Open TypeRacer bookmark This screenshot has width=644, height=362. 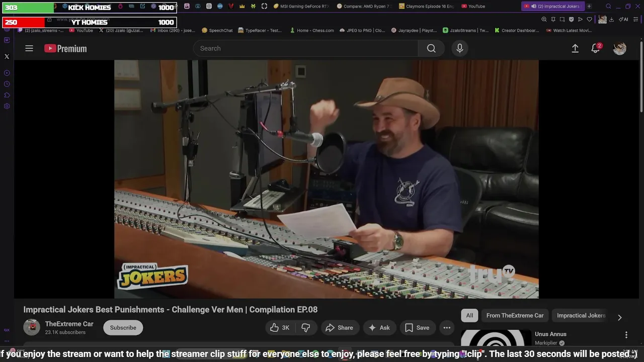(260, 30)
